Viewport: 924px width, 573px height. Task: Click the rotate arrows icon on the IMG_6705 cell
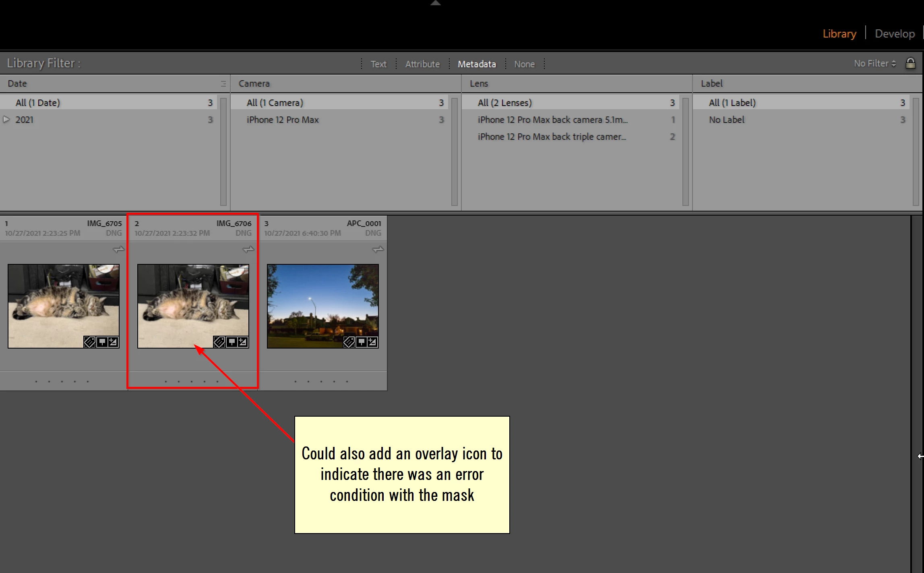click(118, 250)
